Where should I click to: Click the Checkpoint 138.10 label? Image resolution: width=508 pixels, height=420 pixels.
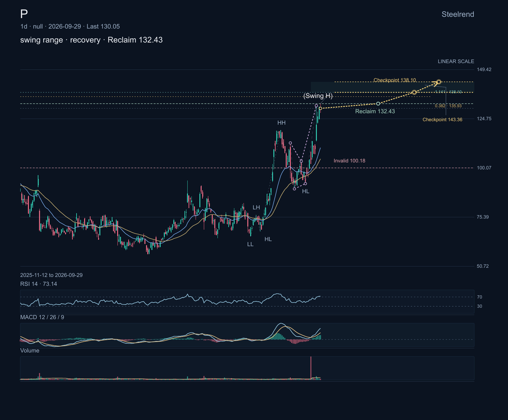[395, 80]
